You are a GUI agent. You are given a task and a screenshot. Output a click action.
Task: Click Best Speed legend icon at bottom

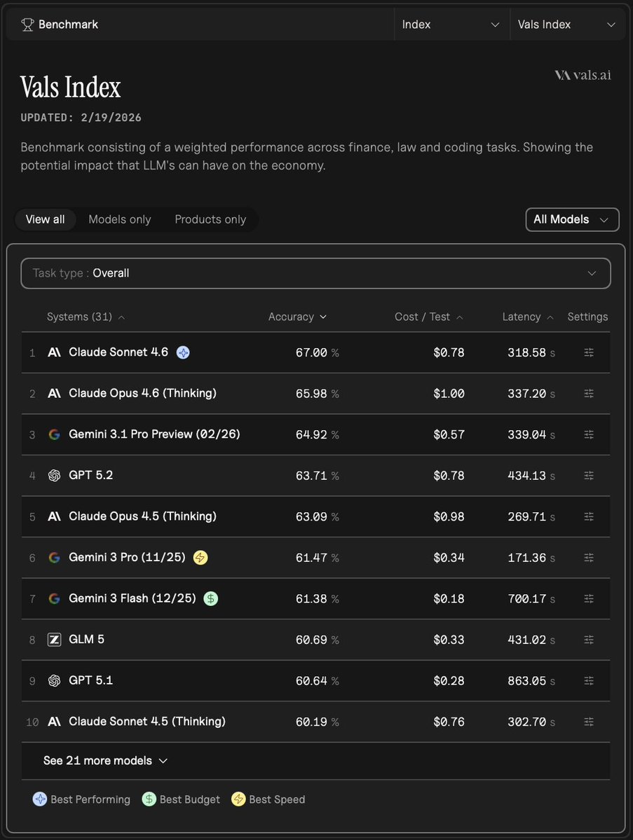coord(238,799)
